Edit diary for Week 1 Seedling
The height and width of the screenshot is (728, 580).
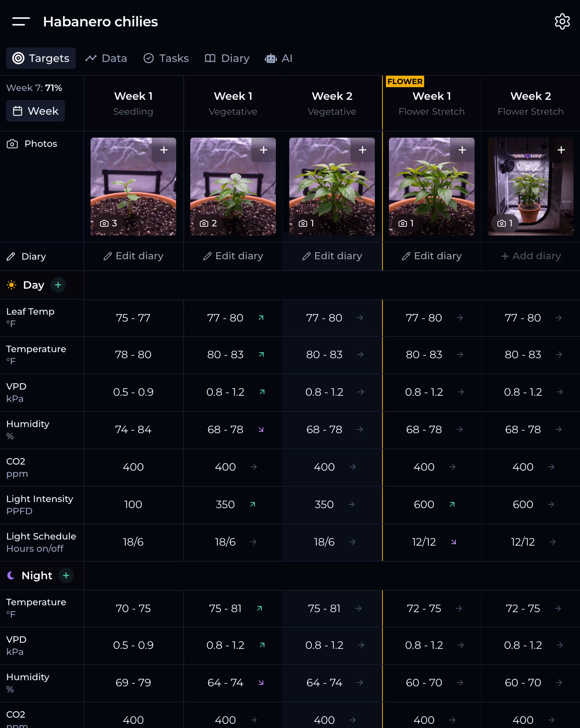click(x=133, y=256)
